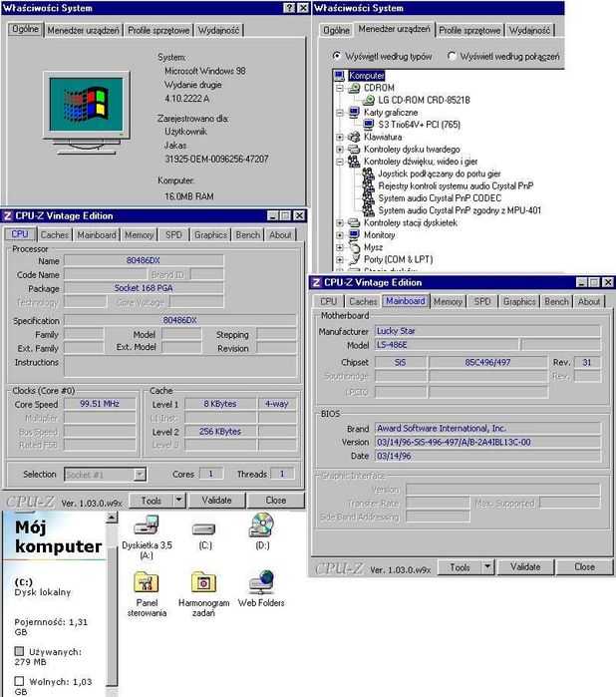Screen dimensions: 616x697
Task: Open About tab in CPU-Z CPU window
Action: (280, 234)
